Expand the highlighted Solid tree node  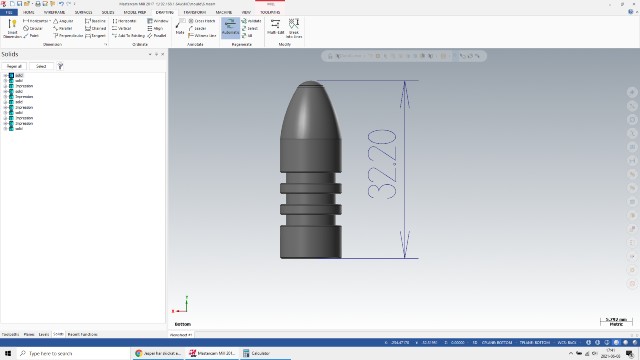click(5, 76)
